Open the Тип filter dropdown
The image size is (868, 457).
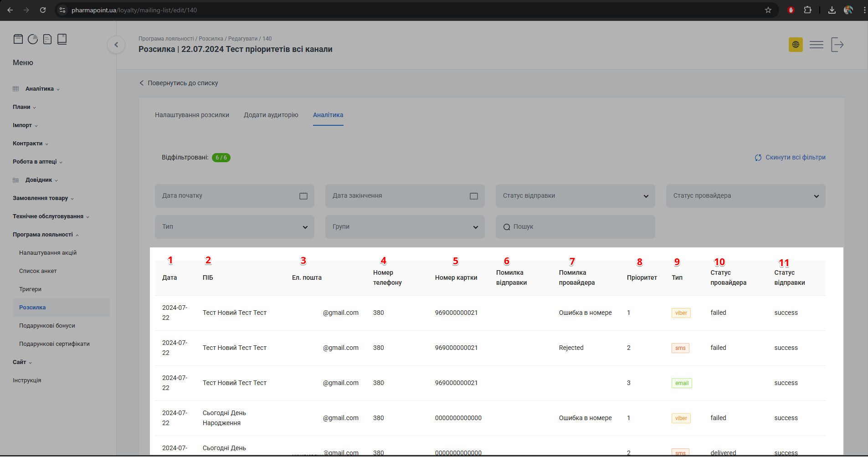pos(235,227)
